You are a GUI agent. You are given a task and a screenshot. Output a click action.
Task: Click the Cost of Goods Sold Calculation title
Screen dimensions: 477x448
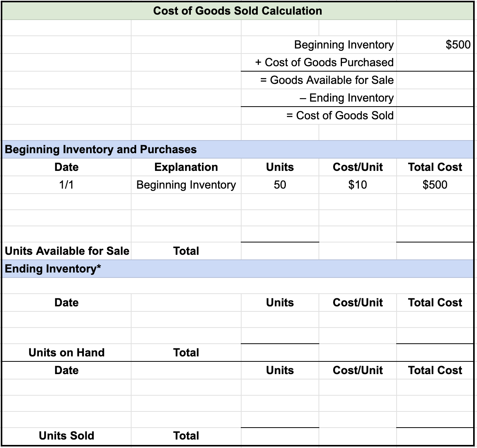238,11
